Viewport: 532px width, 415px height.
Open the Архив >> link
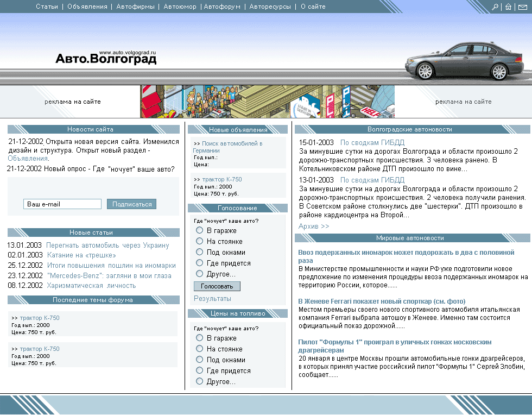click(x=314, y=226)
